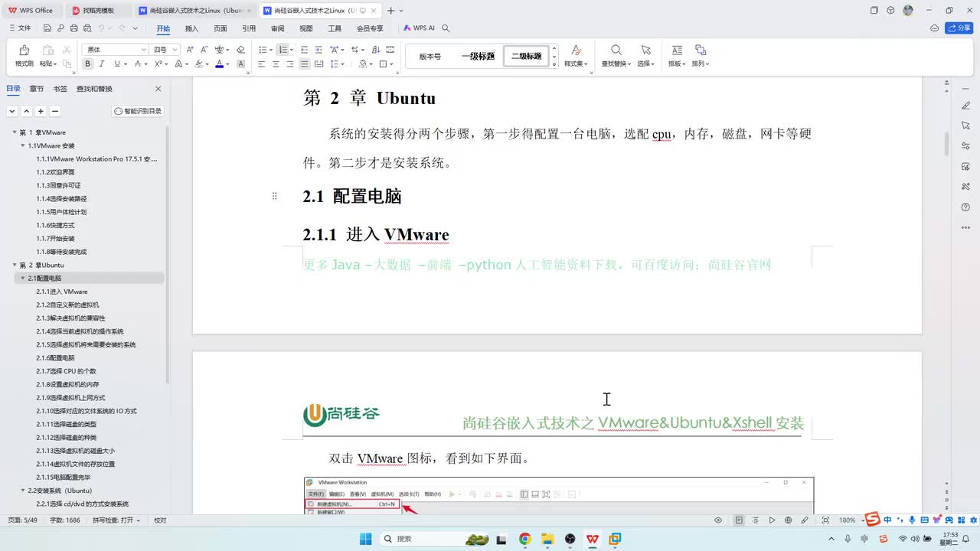The width and height of the screenshot is (980, 551).
Task: Toggle page layout view in status bar
Action: point(739,520)
